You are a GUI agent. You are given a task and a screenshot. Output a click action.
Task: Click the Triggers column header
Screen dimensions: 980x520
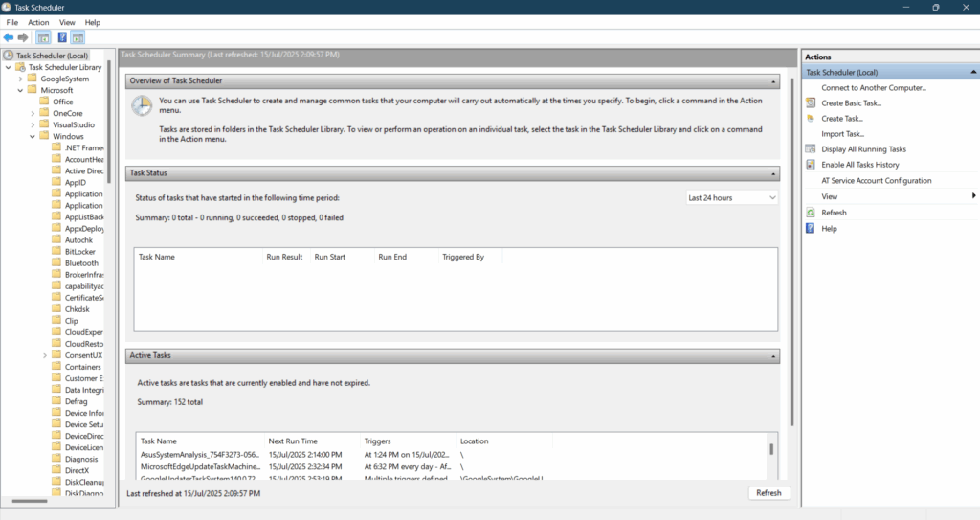click(x=408, y=441)
